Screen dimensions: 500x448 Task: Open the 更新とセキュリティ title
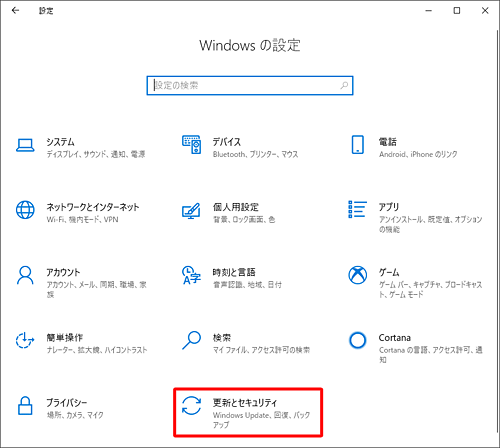(x=245, y=403)
